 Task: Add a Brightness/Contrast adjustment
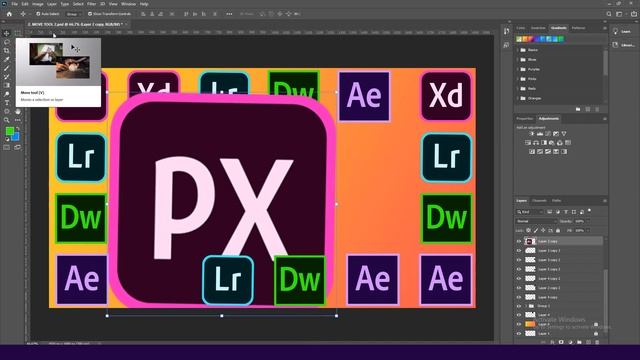point(532,134)
